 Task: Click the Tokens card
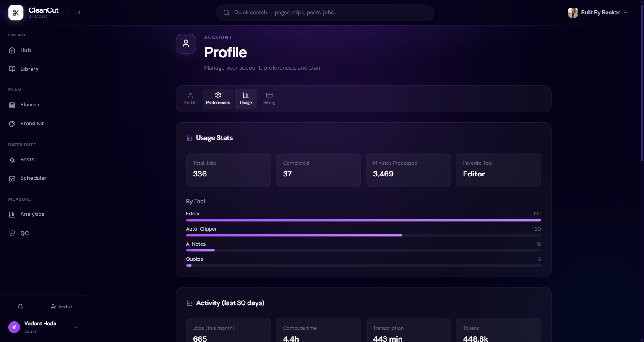coord(498,330)
